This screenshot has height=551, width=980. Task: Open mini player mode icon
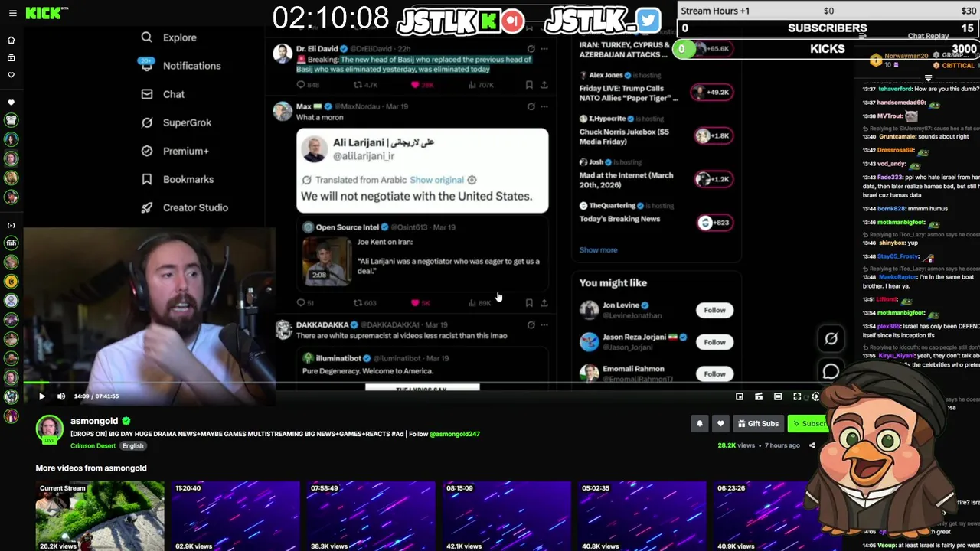[x=740, y=396]
